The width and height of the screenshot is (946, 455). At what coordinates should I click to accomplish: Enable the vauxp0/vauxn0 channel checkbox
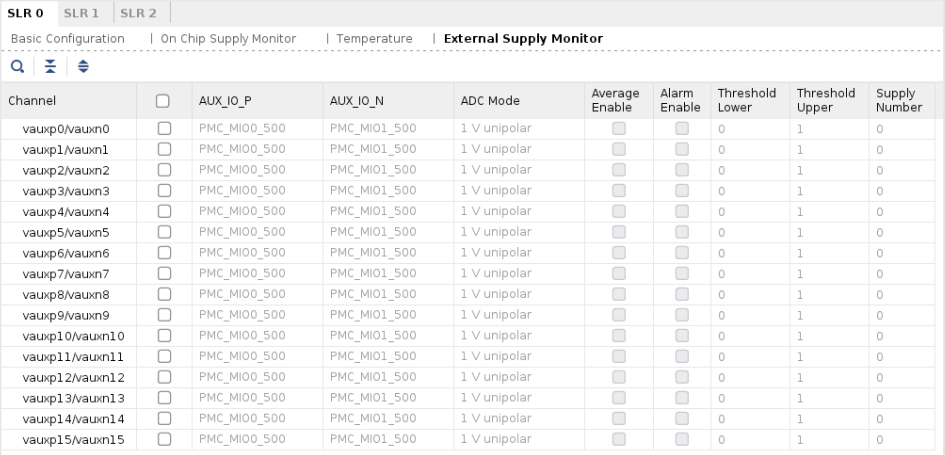pos(164,129)
